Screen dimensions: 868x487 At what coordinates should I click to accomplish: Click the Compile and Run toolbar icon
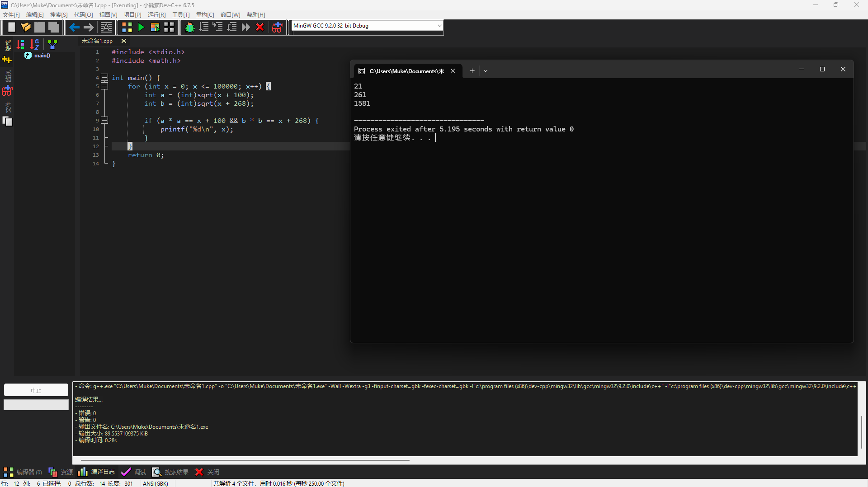155,28
